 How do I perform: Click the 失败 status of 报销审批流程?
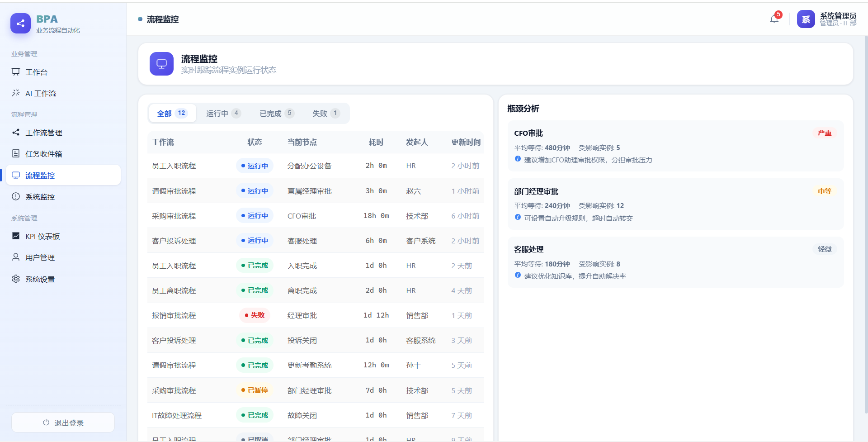[255, 315]
